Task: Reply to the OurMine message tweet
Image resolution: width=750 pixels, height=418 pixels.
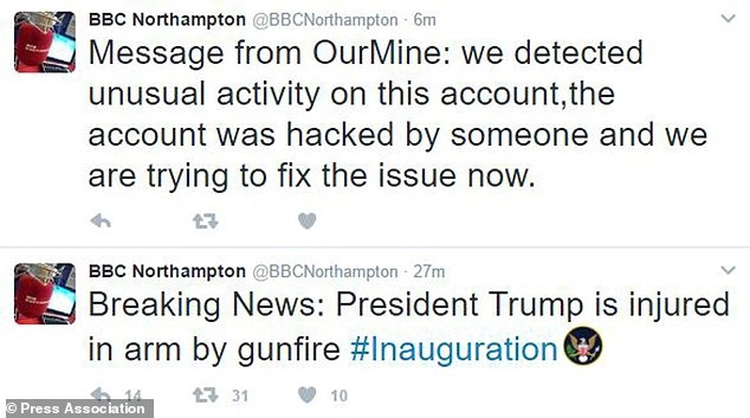Action: [100, 221]
